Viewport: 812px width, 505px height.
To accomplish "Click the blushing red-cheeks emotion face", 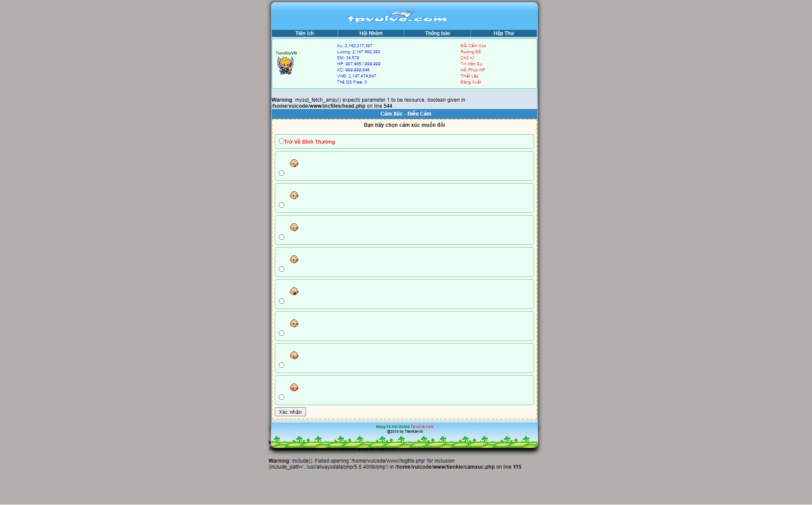I will pos(294,387).
